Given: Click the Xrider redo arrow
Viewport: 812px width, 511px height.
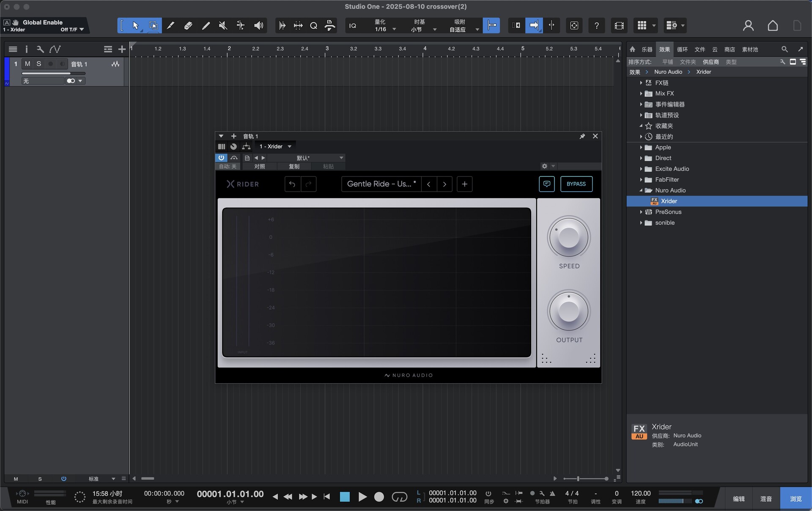Looking at the screenshot, I should click(x=309, y=184).
